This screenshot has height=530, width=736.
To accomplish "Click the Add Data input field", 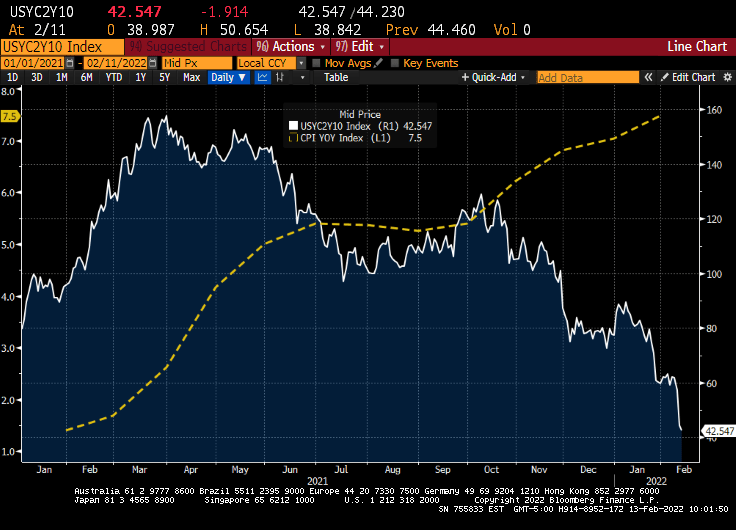I will coord(588,78).
